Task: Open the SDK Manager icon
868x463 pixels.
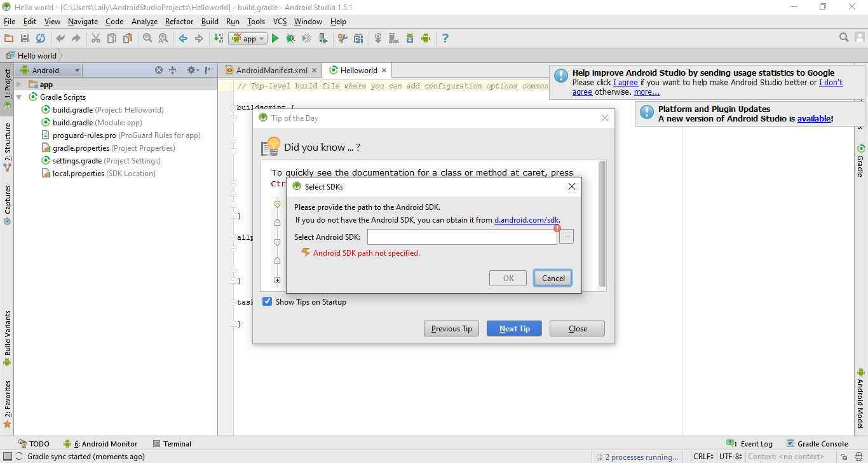Action: click(x=409, y=38)
